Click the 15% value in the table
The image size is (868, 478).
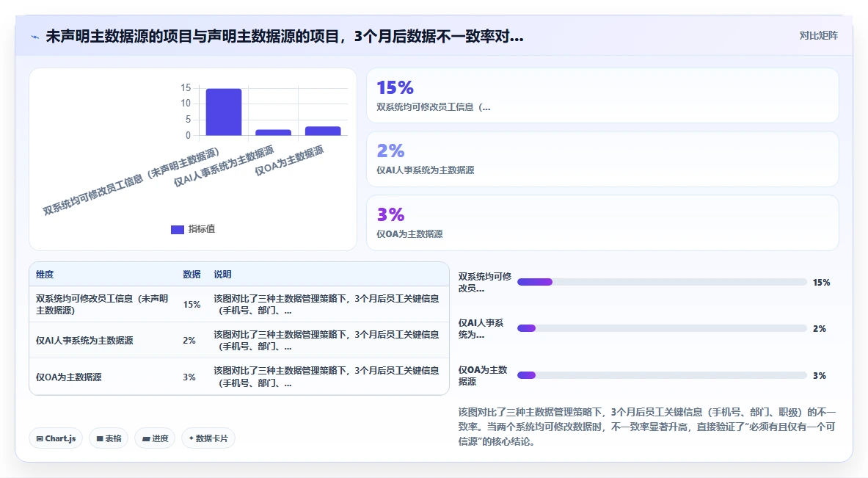(192, 304)
